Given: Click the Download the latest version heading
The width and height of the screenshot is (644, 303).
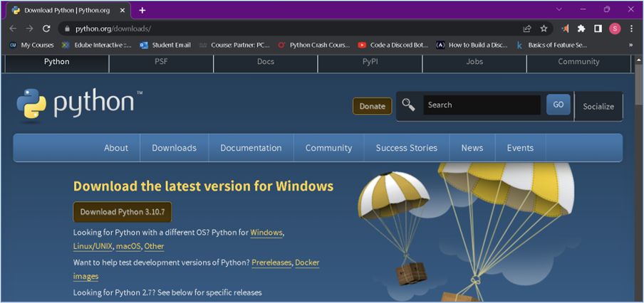Looking at the screenshot, I should point(203,186).
